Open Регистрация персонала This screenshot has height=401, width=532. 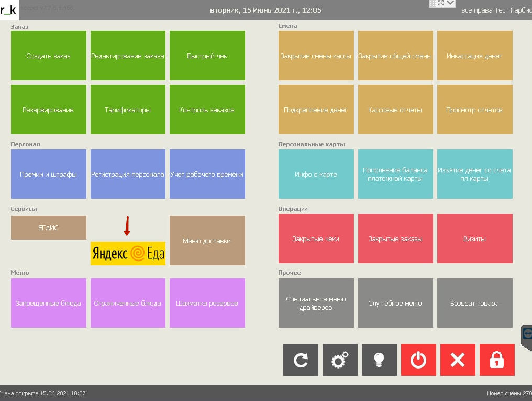(x=128, y=174)
